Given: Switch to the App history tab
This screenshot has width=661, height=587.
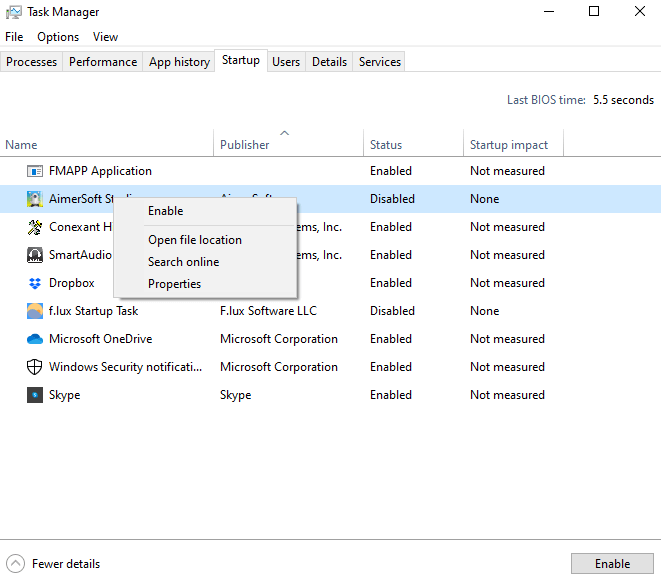Looking at the screenshot, I should 179,62.
